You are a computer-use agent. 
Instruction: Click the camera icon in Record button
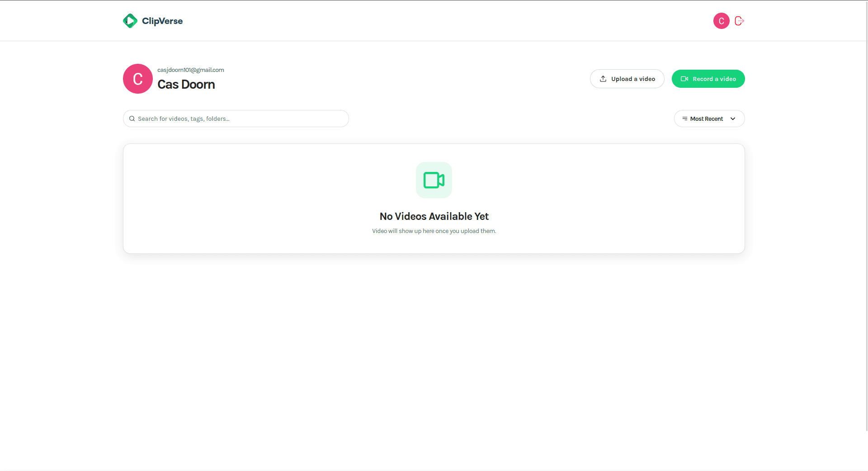(x=684, y=79)
